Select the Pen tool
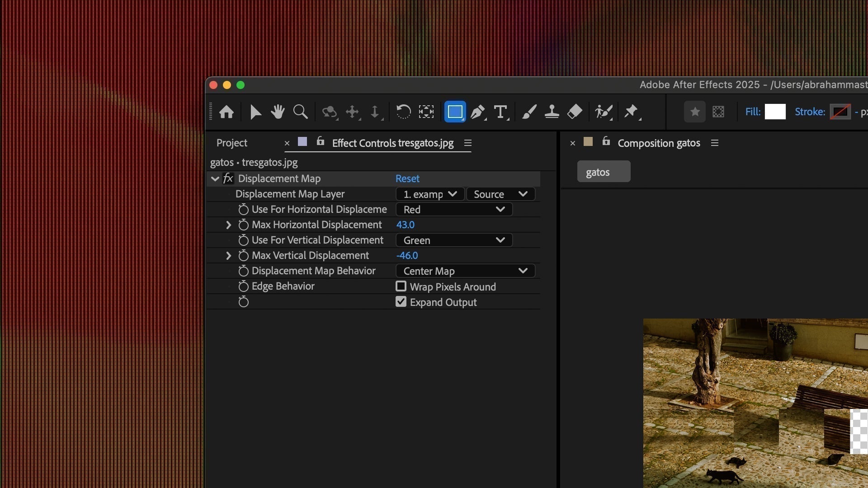 tap(478, 112)
